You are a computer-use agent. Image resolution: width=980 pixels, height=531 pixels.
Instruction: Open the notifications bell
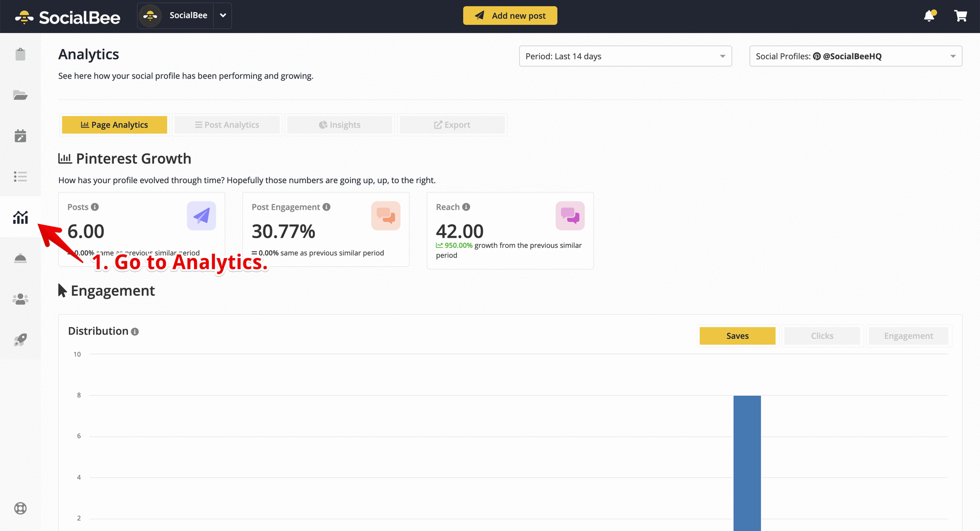[x=929, y=16]
